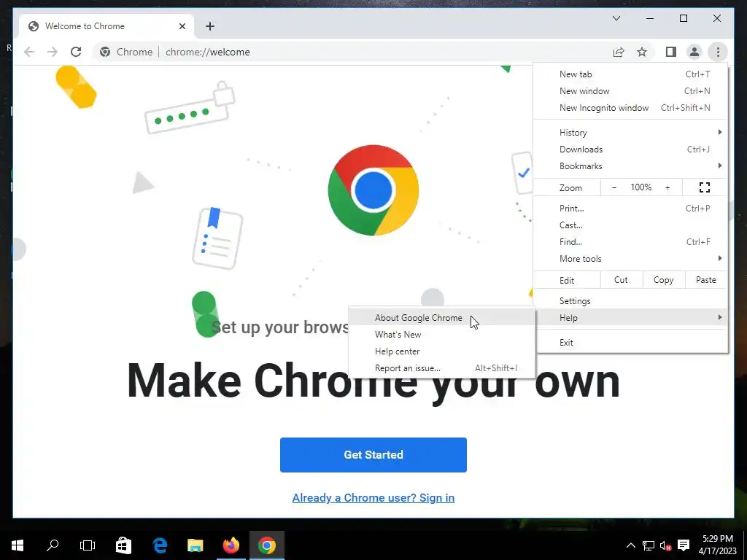747x560 pixels.
Task: Click the share page icon in address bar
Action: (619, 52)
